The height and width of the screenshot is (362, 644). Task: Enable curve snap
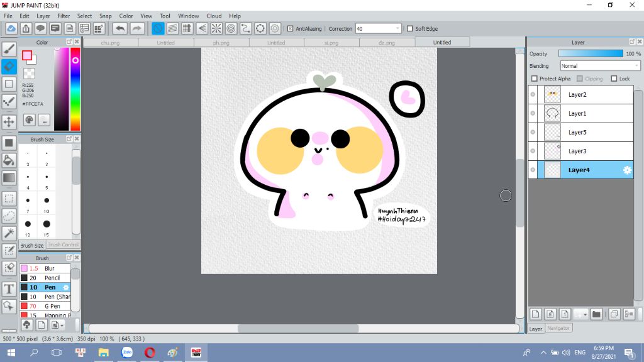coord(246,28)
